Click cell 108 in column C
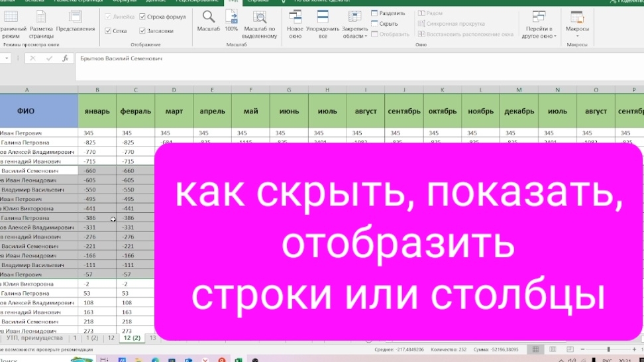The height and width of the screenshot is (362, 644). click(x=136, y=302)
